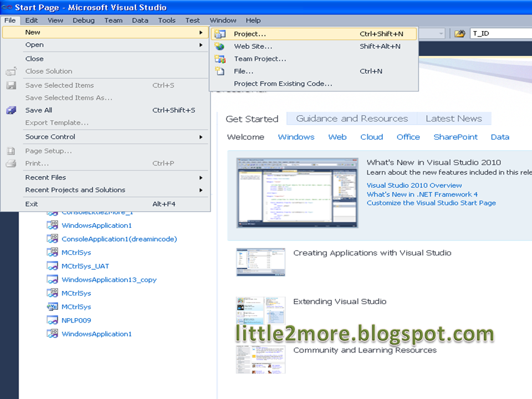Viewport: 532px width, 399px height.
Task: Click the What's New Visual Studio screenshot thumbnail
Action: coord(297,193)
